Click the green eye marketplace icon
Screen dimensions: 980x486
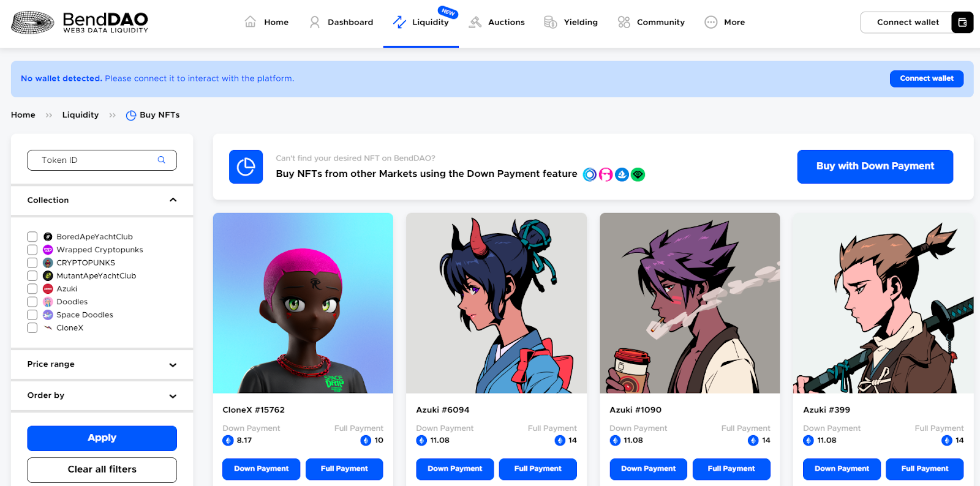tap(638, 174)
